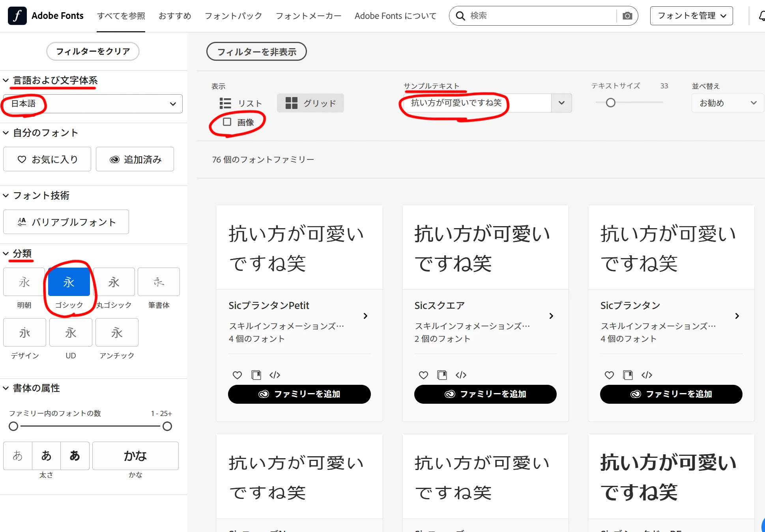The image size is (765, 532).
Task: Filter by 追加済み fonts
Action: [135, 159]
